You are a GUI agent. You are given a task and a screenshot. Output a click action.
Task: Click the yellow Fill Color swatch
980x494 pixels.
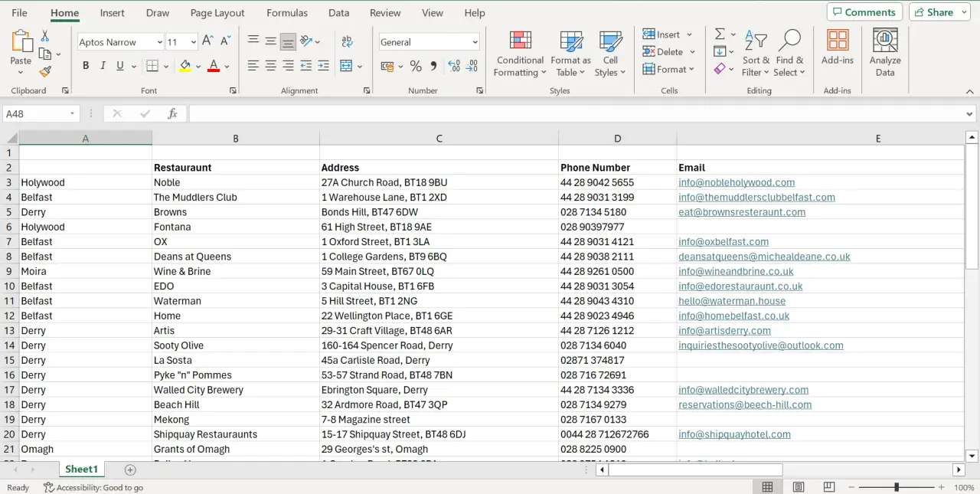[x=185, y=67]
